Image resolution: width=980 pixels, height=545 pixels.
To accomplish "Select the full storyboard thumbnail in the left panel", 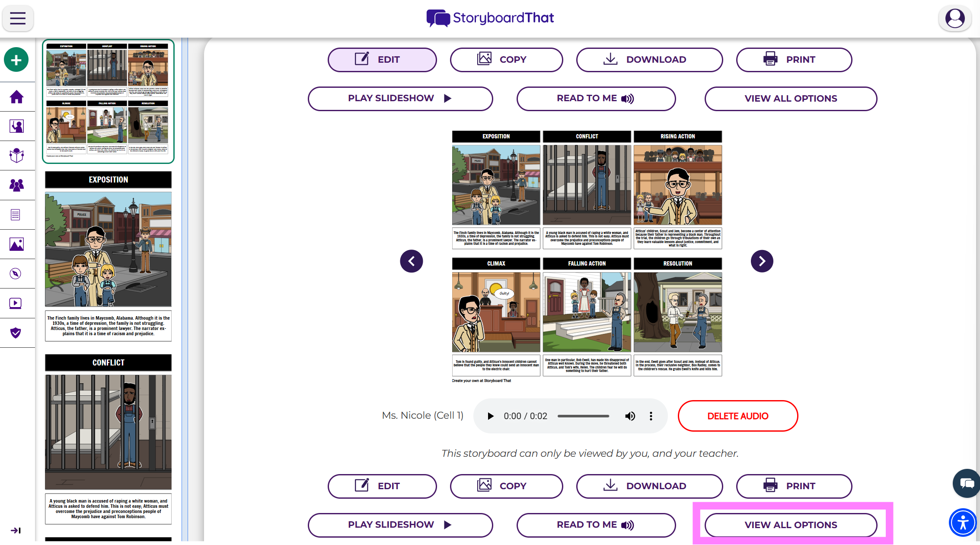I will coord(108,102).
